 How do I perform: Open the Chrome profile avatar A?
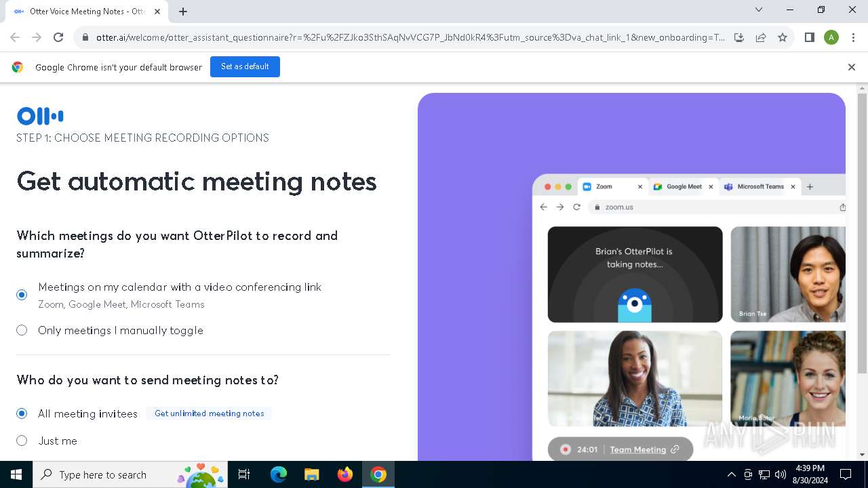[x=831, y=38]
